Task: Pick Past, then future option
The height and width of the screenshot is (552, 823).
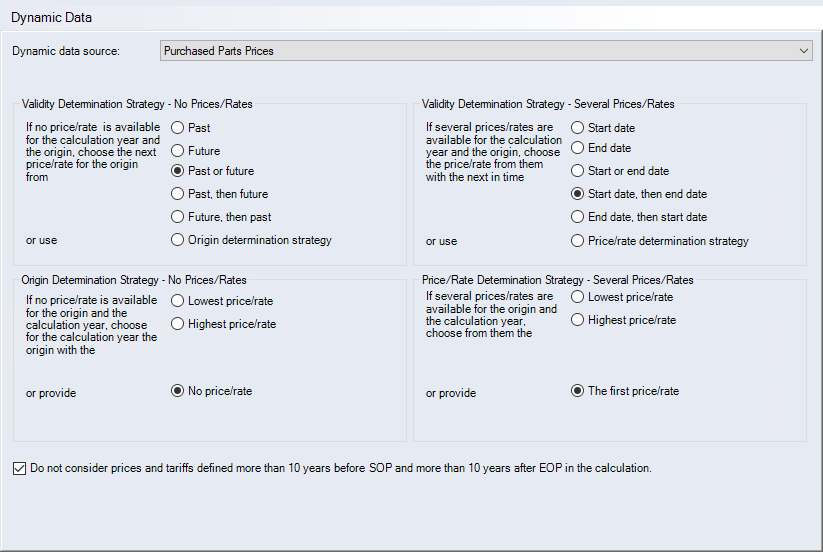Action: point(178,194)
